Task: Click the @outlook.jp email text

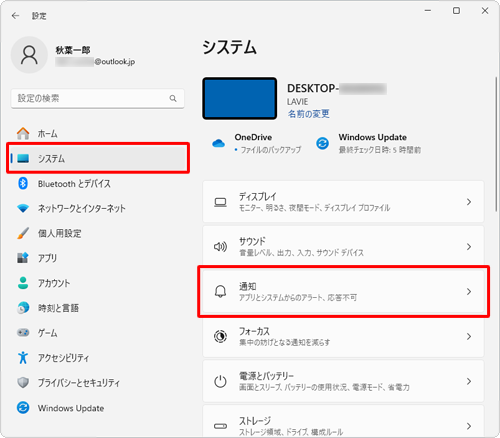Action: pos(115,61)
